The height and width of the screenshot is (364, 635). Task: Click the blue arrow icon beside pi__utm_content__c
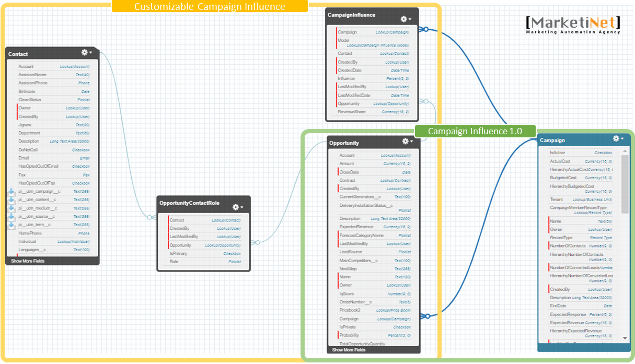pos(11,200)
